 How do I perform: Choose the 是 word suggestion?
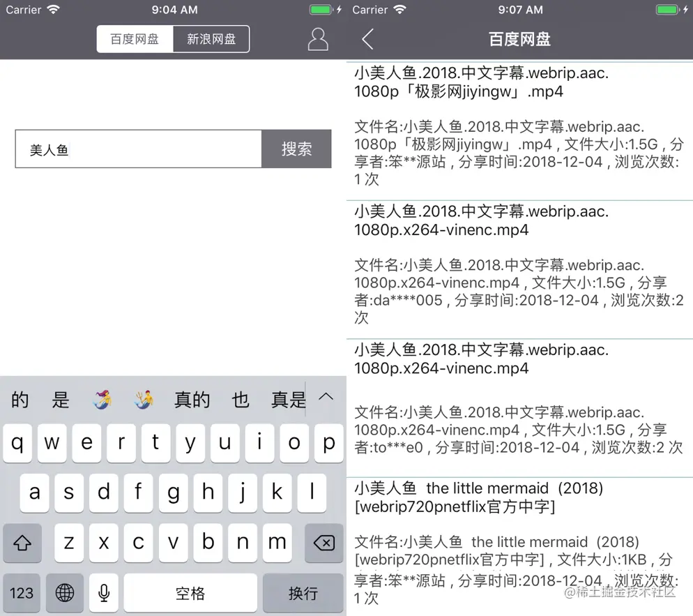tap(61, 400)
